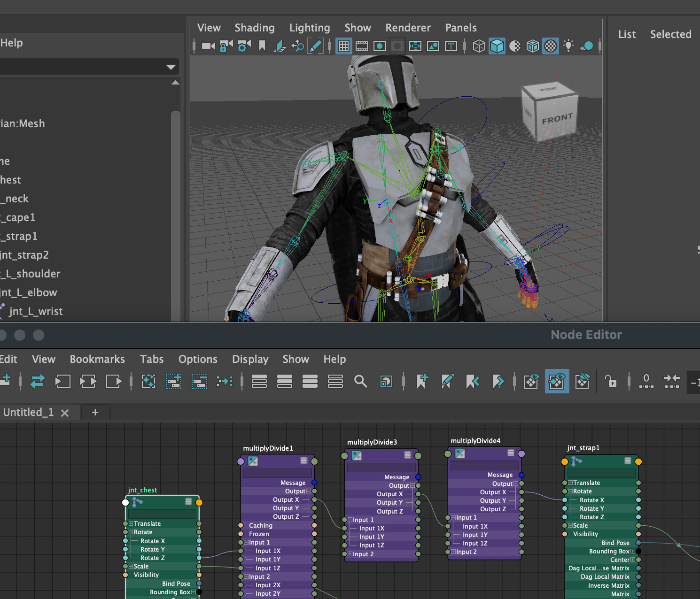Open the viewport Lighting menu
The image size is (700, 599).
pyautogui.click(x=310, y=28)
